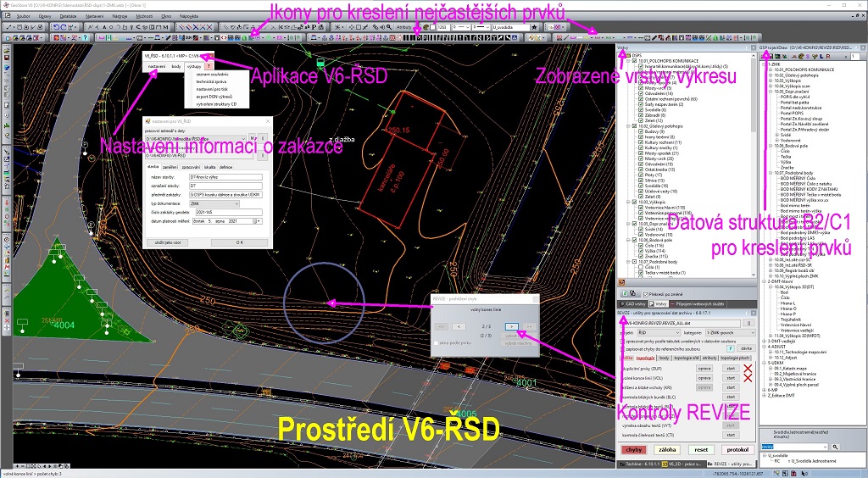Toggle the Budovy layer checkbox
Image resolution: width=868 pixels, height=478 pixels.
[641, 131]
